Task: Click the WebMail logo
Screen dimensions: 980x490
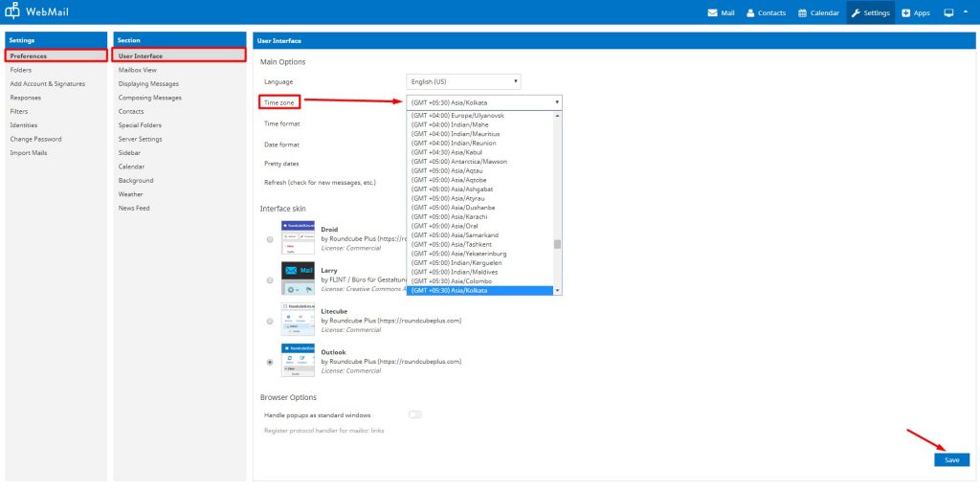Action: point(43,12)
